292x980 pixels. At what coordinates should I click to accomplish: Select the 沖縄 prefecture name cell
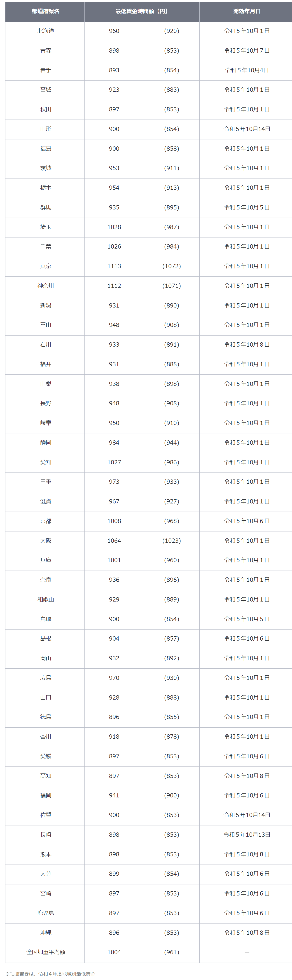45,933
